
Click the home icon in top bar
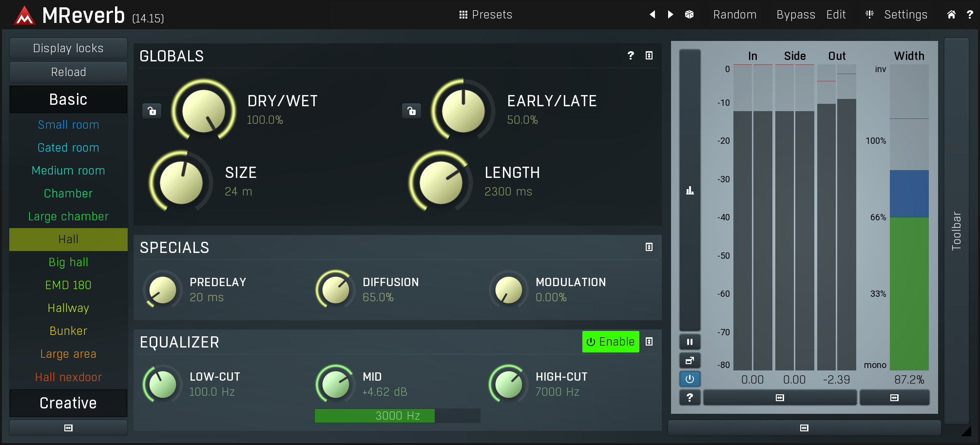point(951,15)
